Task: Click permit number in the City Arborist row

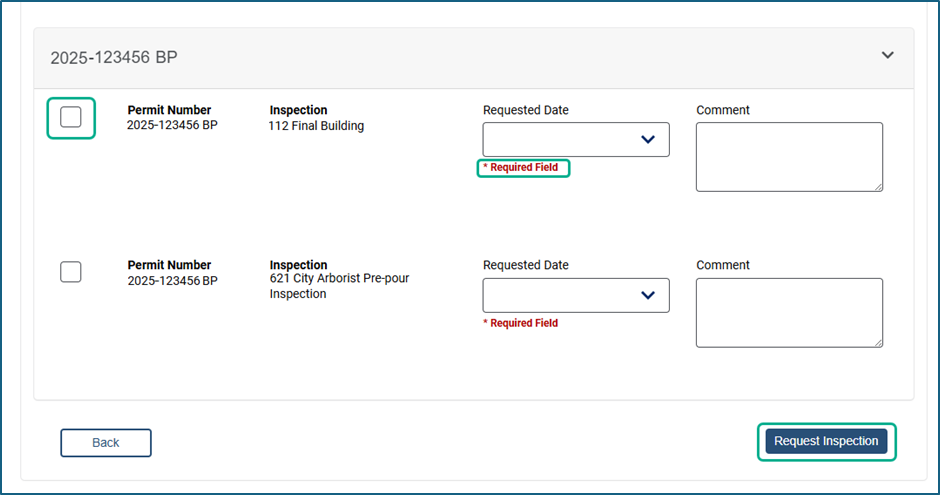Action: pyautogui.click(x=172, y=281)
